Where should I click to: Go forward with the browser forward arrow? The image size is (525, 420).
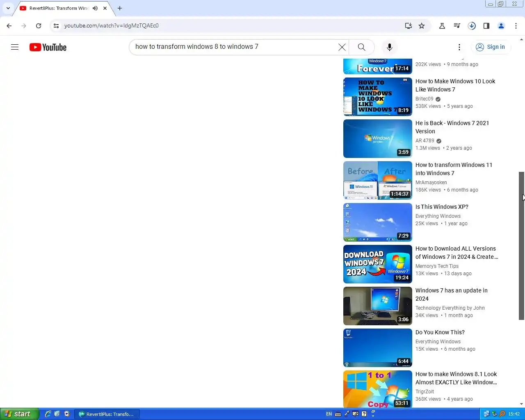[24, 26]
